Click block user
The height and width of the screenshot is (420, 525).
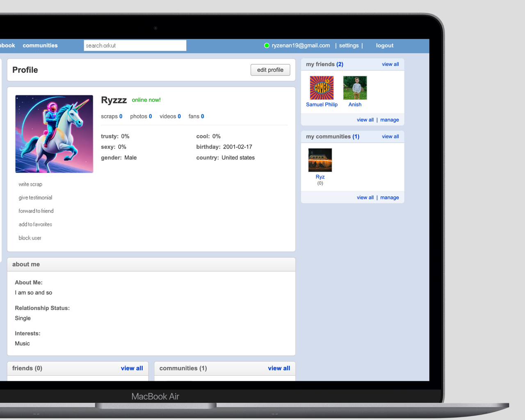[x=30, y=238]
